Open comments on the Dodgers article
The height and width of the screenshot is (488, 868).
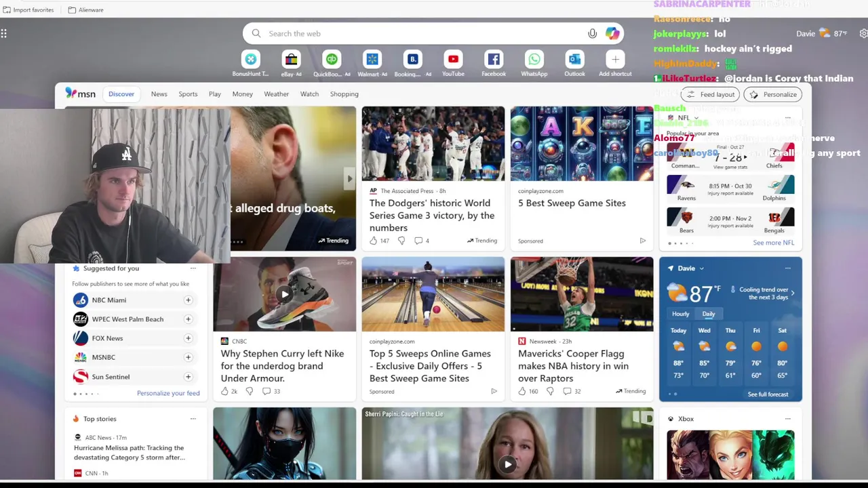[x=418, y=241]
